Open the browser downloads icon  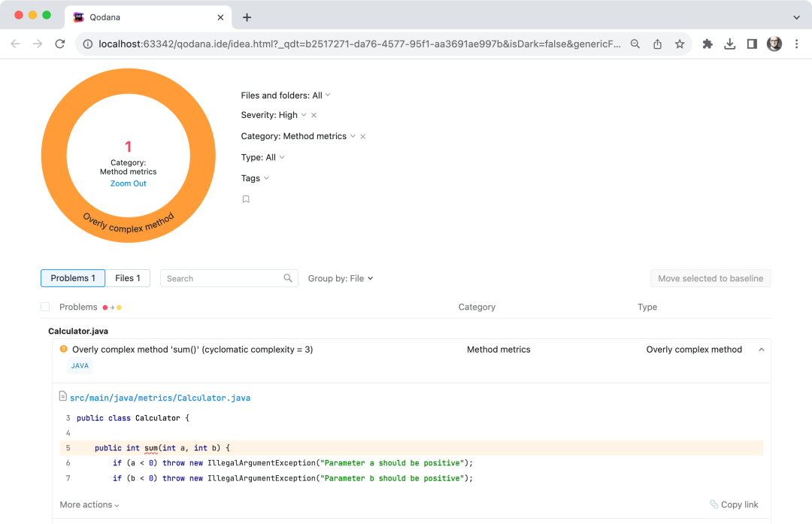pyautogui.click(x=729, y=44)
